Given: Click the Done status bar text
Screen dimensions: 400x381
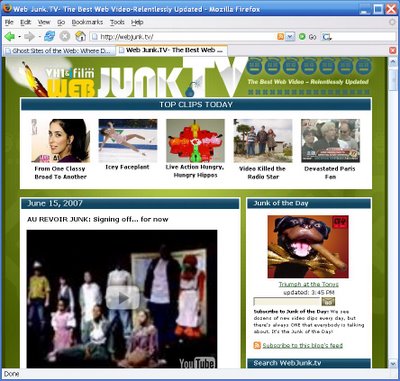Looking at the screenshot, I should (11, 374).
